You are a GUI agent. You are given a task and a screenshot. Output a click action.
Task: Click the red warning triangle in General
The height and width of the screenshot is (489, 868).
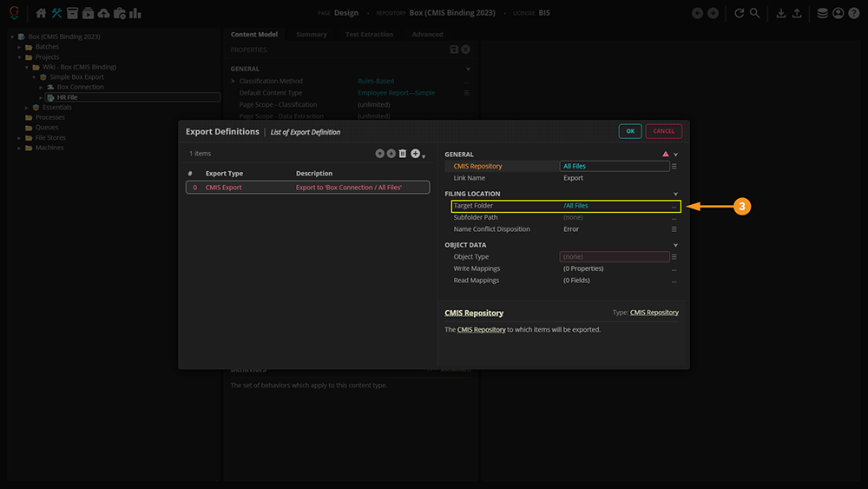[x=665, y=154]
